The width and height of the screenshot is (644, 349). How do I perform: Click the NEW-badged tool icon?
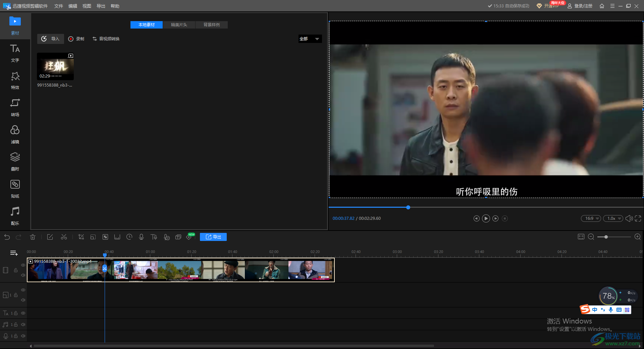tap(190, 237)
